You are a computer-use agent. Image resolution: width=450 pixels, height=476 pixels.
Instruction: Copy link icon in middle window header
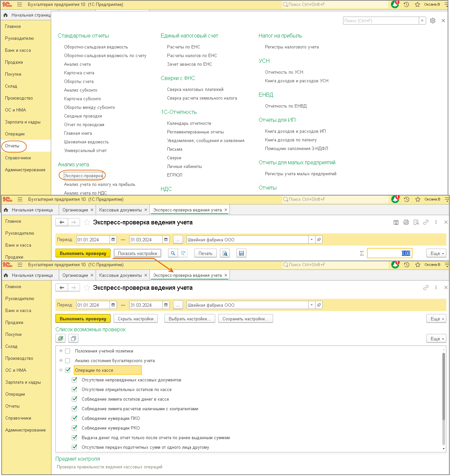[x=426, y=222]
